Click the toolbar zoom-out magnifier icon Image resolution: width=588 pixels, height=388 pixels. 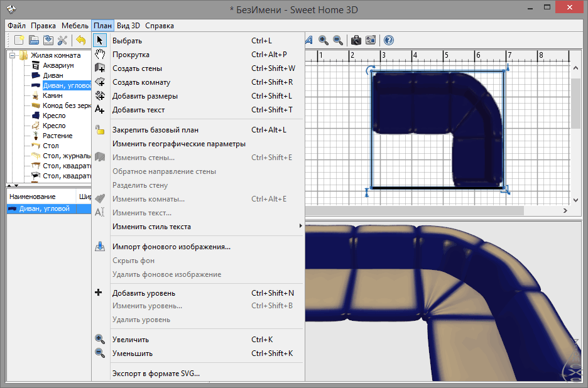(338, 40)
